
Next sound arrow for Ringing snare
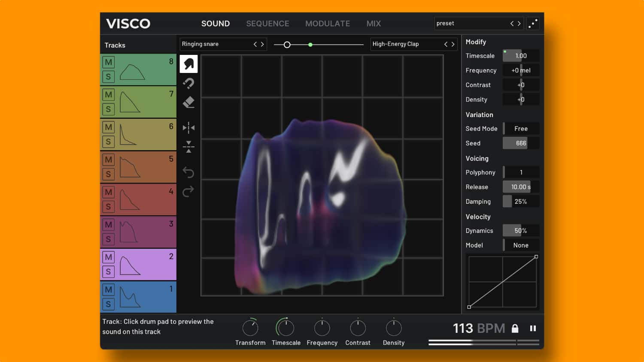tap(262, 44)
